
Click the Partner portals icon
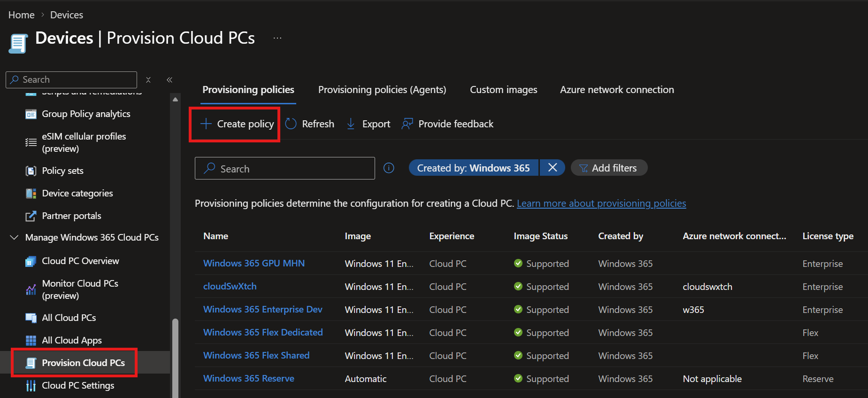pos(31,216)
